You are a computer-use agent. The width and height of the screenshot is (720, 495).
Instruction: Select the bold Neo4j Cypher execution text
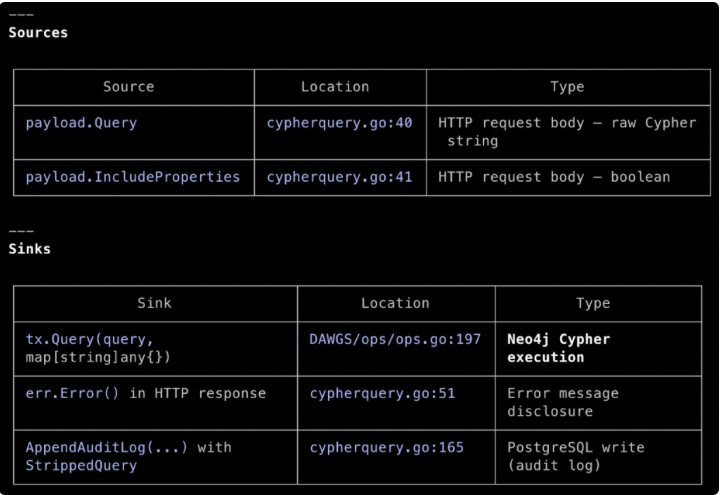click(558, 348)
